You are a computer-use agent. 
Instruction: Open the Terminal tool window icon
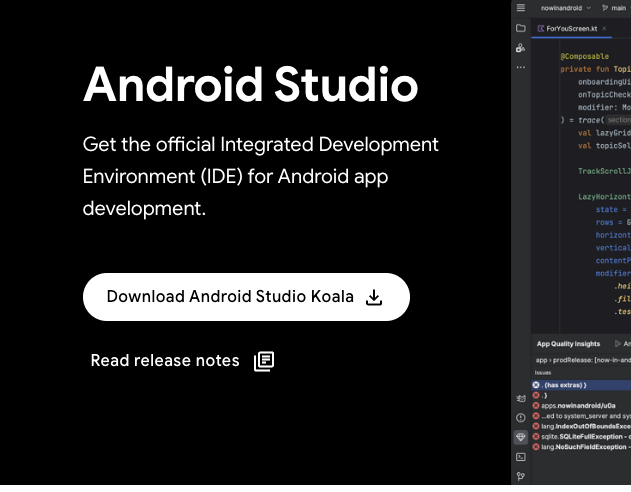(x=521, y=457)
